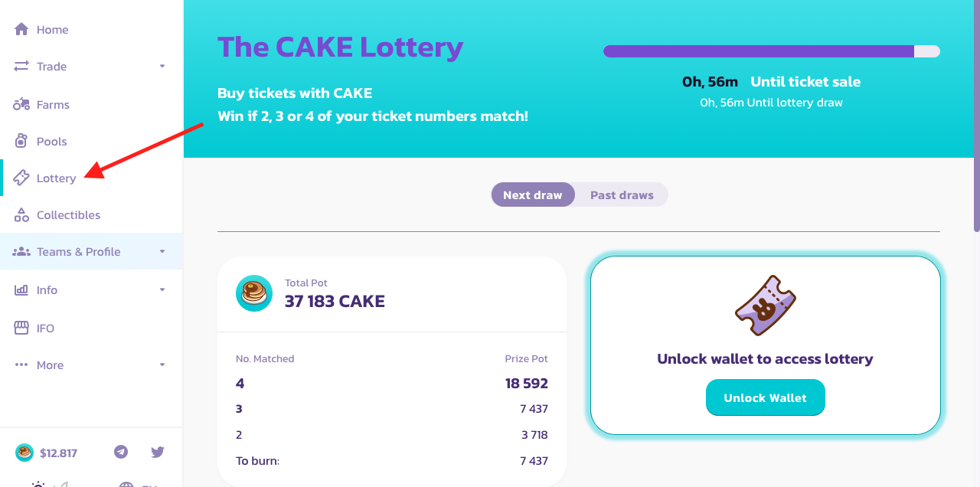This screenshot has height=487, width=980.
Task: Click the IFO storefront icon
Action: [x=21, y=328]
